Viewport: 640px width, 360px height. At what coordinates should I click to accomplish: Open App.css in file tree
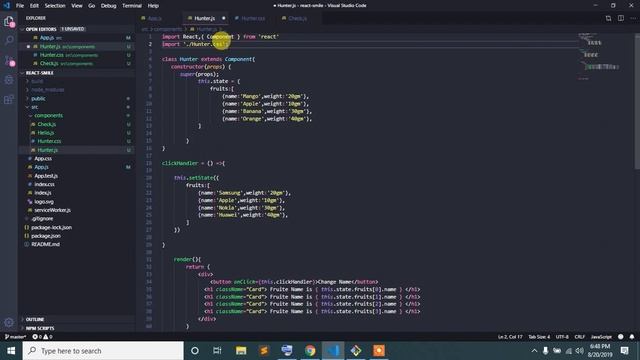click(43, 158)
